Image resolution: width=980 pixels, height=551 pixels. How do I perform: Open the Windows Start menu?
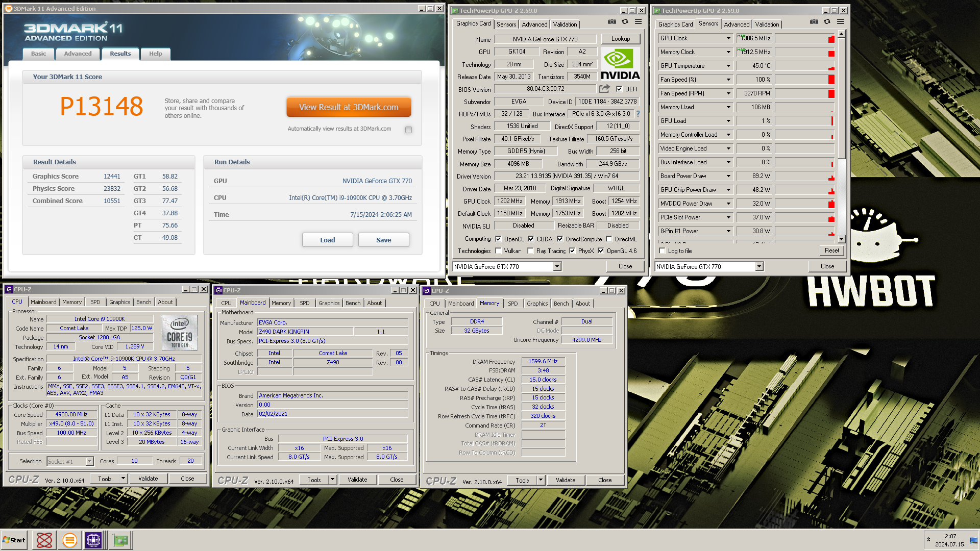pyautogui.click(x=14, y=540)
